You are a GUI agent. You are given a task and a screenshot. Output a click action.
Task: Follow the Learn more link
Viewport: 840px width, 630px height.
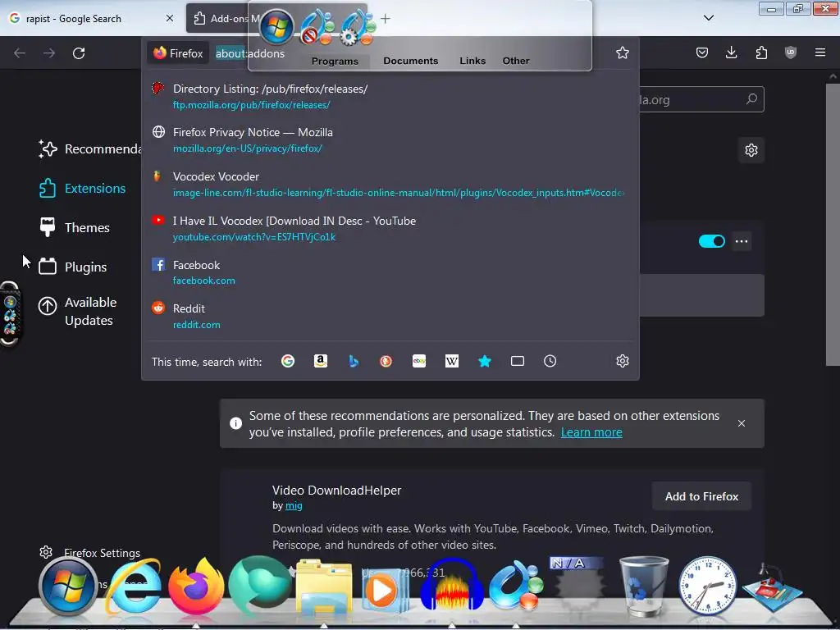pos(591,432)
